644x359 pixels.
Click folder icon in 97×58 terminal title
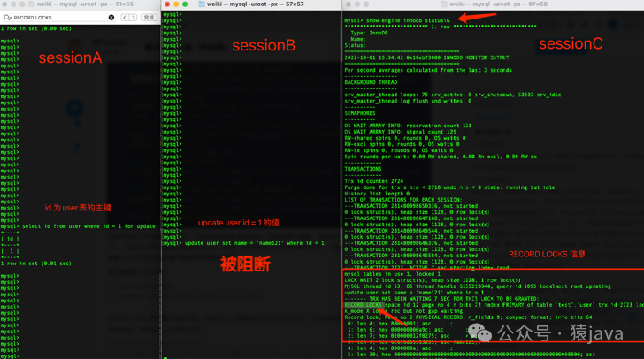tap(444, 4)
